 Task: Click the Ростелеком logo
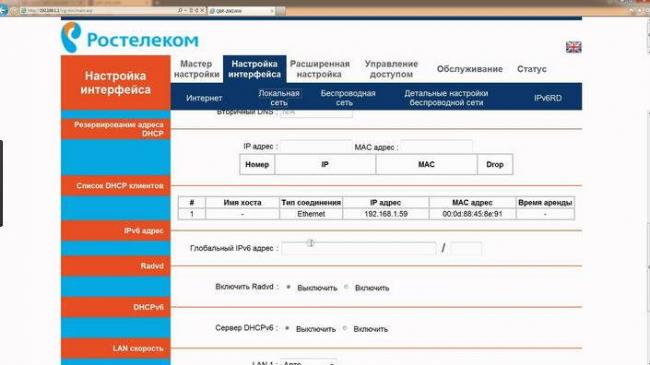pyautogui.click(x=130, y=38)
